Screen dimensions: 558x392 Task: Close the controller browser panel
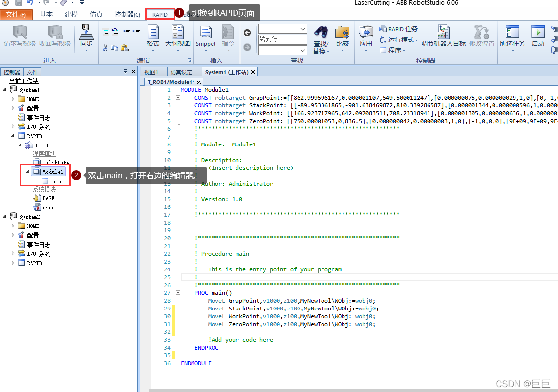coord(133,71)
